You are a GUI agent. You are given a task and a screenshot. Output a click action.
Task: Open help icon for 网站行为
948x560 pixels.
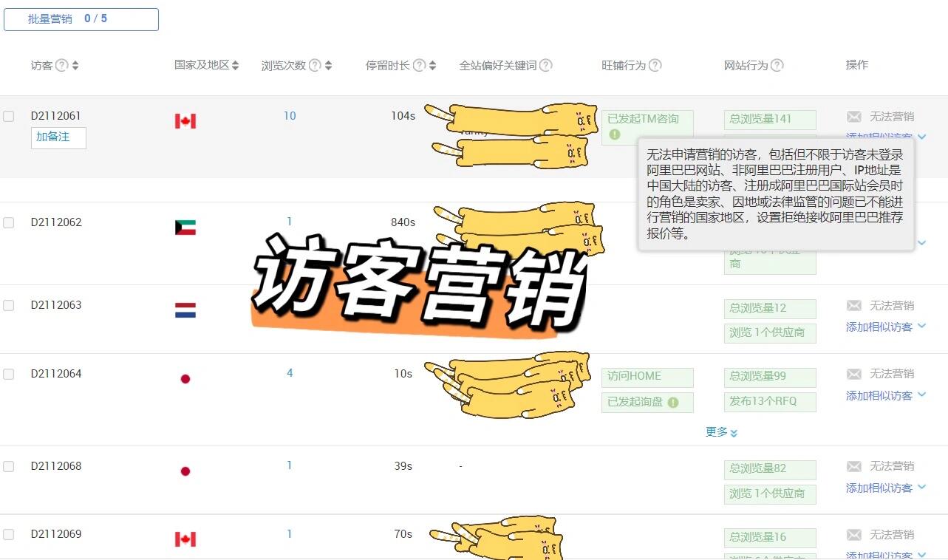tap(777, 65)
